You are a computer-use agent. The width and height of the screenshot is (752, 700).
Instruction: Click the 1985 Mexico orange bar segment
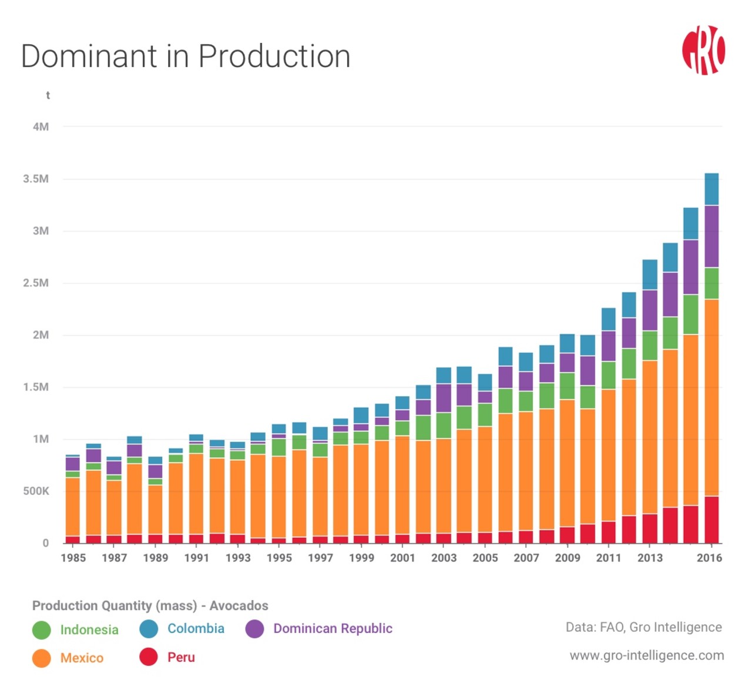pyautogui.click(x=73, y=506)
